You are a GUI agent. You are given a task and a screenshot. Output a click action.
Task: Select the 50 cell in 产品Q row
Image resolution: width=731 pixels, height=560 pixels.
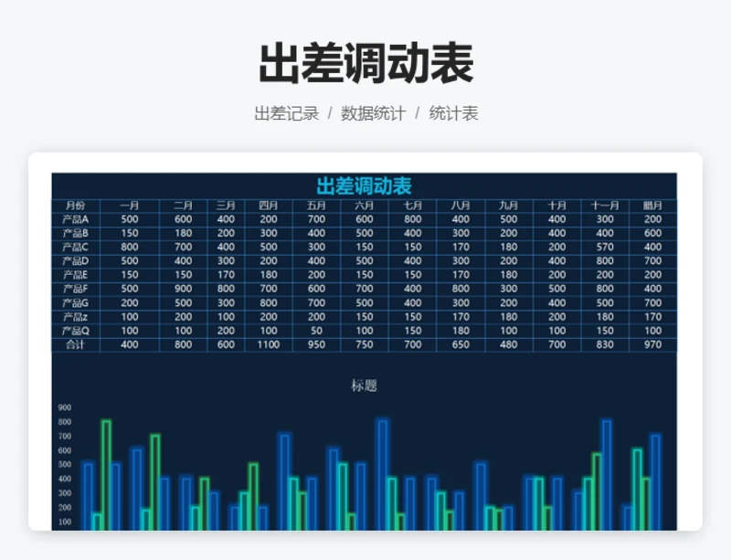[x=316, y=331]
